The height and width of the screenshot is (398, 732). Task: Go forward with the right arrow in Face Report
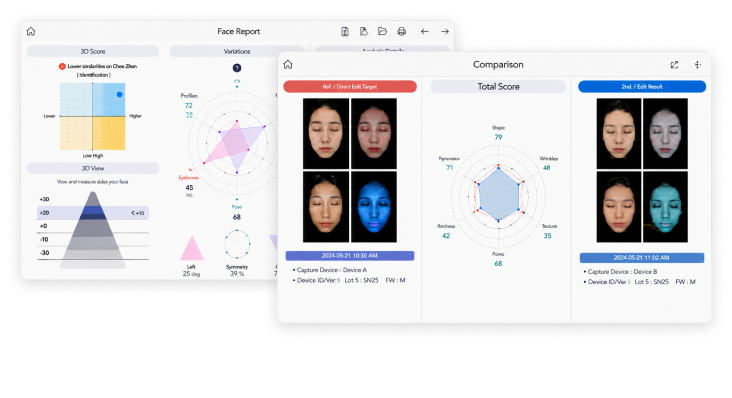[x=444, y=31]
